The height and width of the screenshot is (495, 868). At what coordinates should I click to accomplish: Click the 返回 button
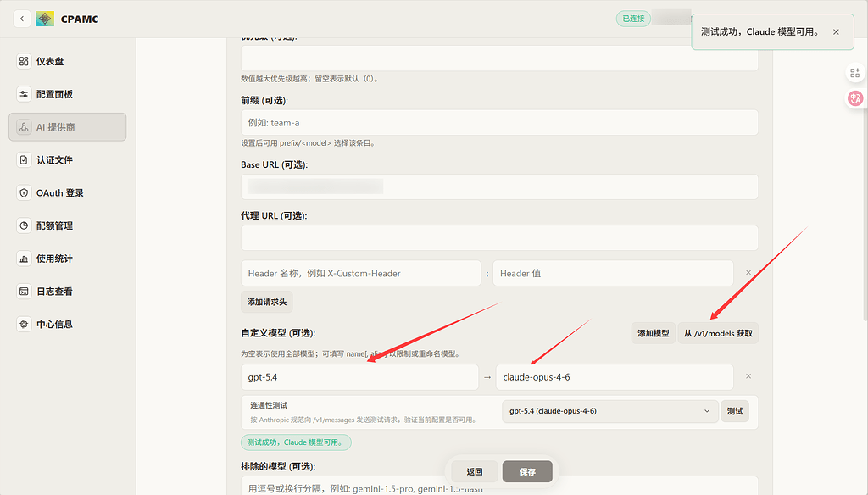[x=475, y=472]
